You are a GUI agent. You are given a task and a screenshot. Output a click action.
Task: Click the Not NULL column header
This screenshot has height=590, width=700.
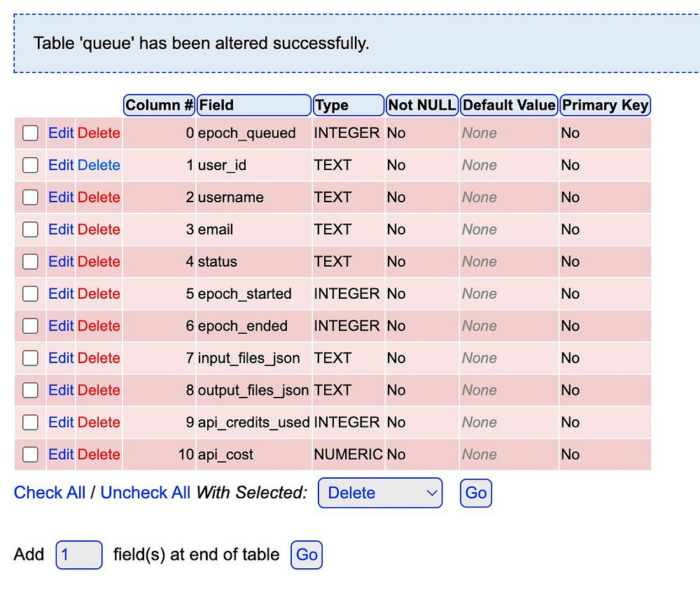click(422, 105)
